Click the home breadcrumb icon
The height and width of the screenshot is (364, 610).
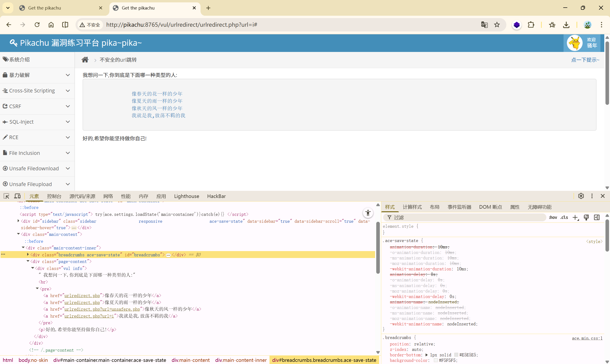(85, 60)
